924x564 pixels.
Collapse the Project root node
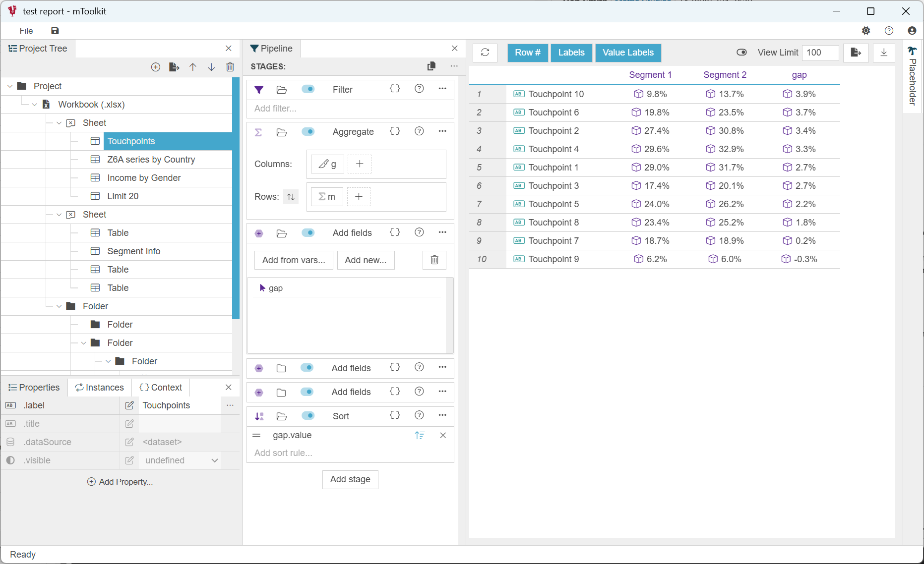[10, 86]
